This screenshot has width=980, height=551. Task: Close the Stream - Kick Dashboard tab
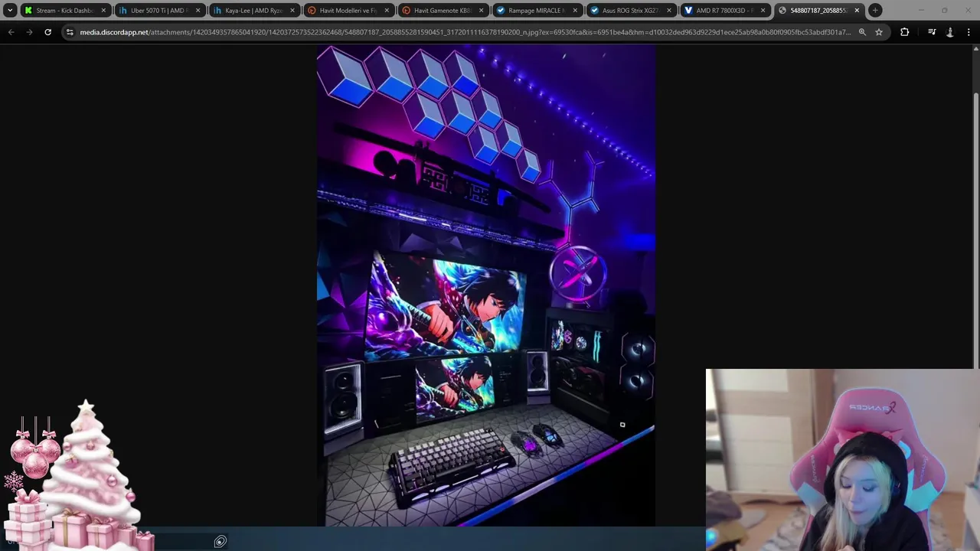(103, 11)
